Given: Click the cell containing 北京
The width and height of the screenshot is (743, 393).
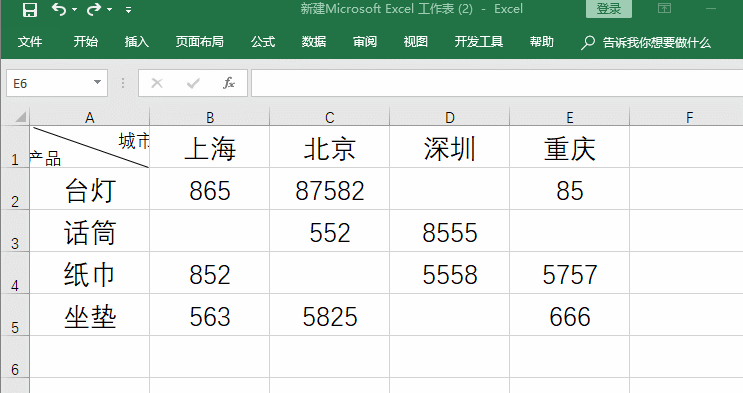Looking at the screenshot, I should click(x=329, y=147).
